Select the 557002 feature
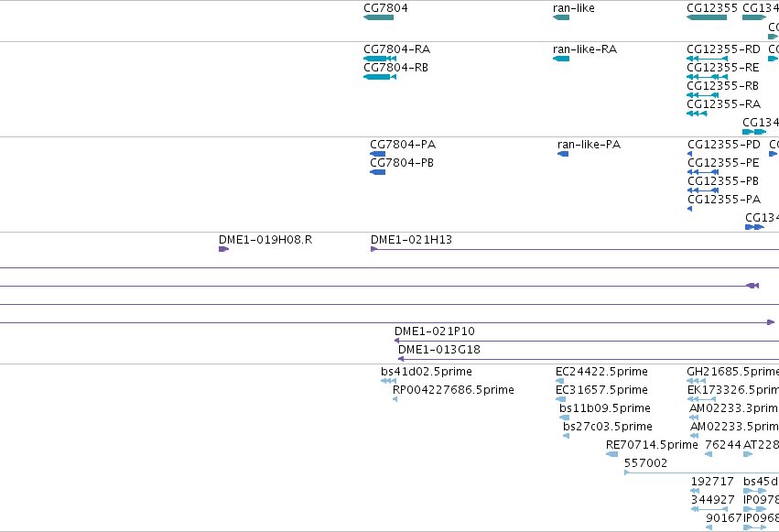Screen dimensions: 779x532 coord(701,472)
